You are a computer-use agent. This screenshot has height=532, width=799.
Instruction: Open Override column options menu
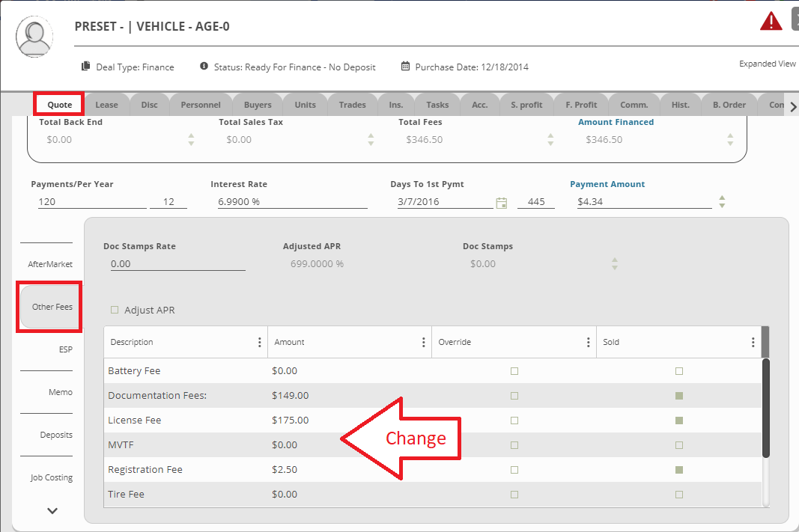[x=589, y=343]
